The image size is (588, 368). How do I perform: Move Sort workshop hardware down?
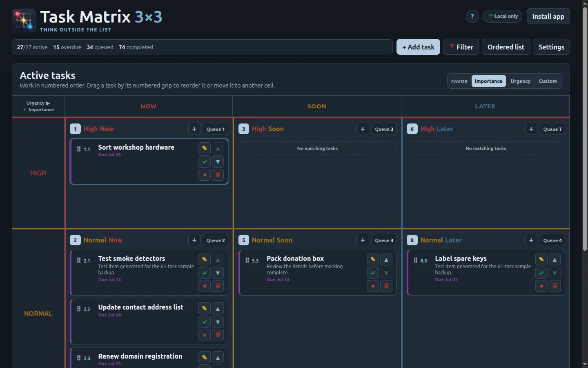pyautogui.click(x=218, y=162)
